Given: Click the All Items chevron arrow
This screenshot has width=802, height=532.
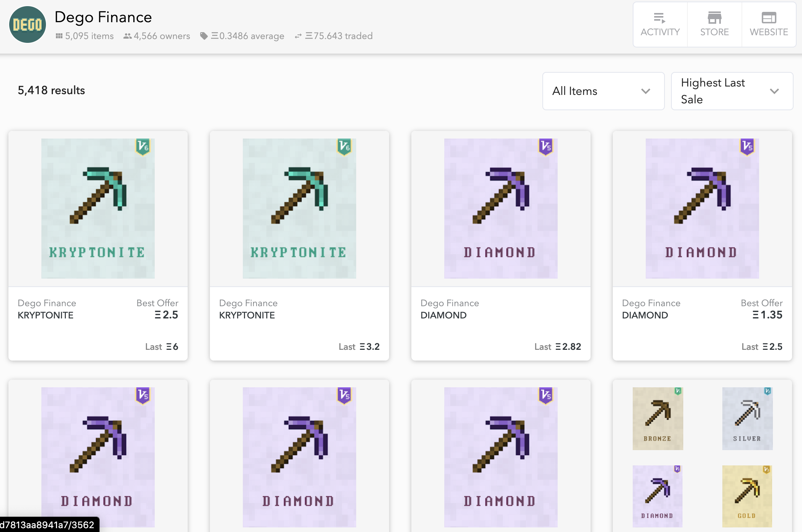Looking at the screenshot, I should click(x=646, y=91).
